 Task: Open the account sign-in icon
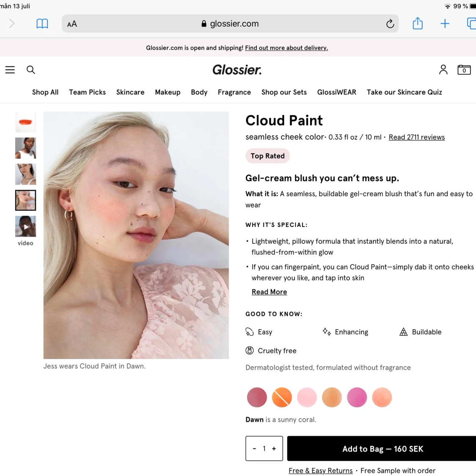tap(443, 69)
